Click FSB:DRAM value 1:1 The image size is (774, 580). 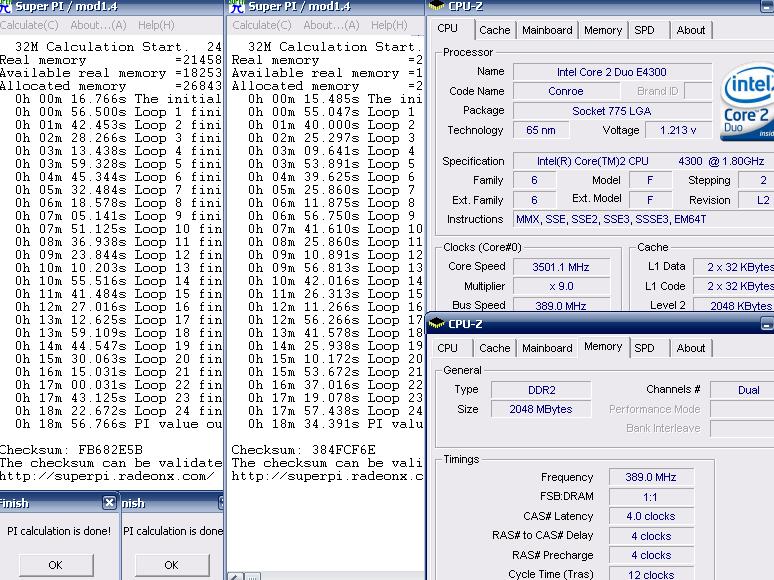[x=651, y=497]
